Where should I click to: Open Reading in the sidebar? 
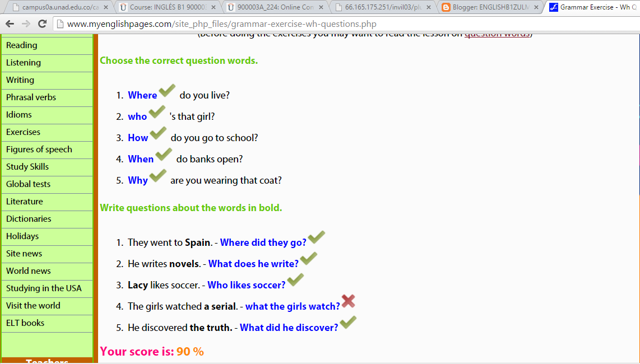point(47,45)
